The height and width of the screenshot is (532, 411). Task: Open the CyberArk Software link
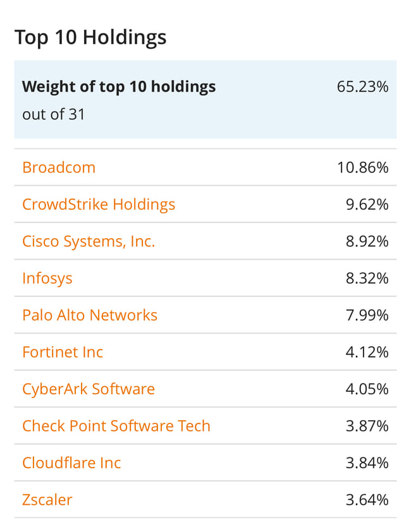click(x=89, y=389)
